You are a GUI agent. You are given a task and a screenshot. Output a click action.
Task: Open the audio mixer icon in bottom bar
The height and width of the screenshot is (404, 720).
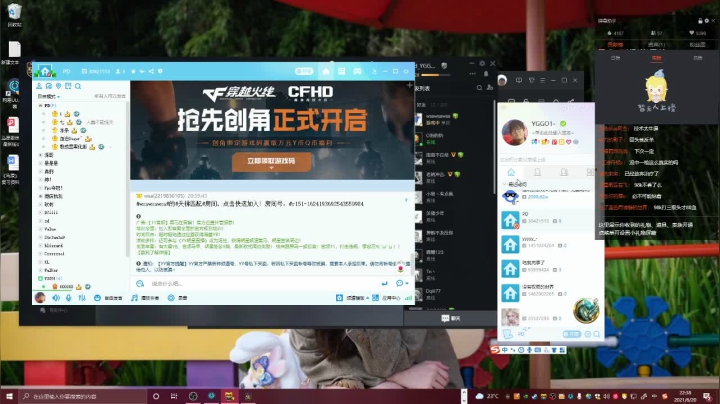tap(82, 298)
